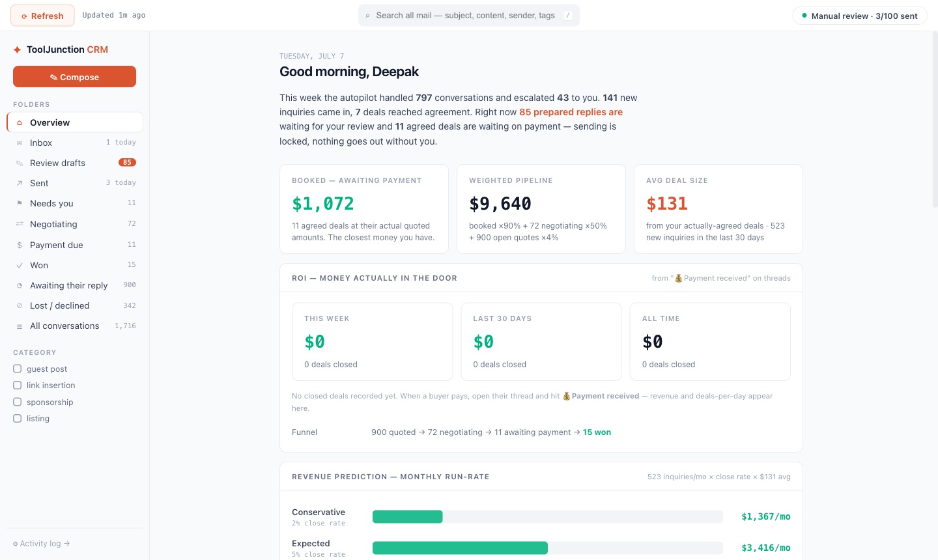Toggle the listing category checkbox
This screenshot has height=560, width=938.
tap(18, 418)
